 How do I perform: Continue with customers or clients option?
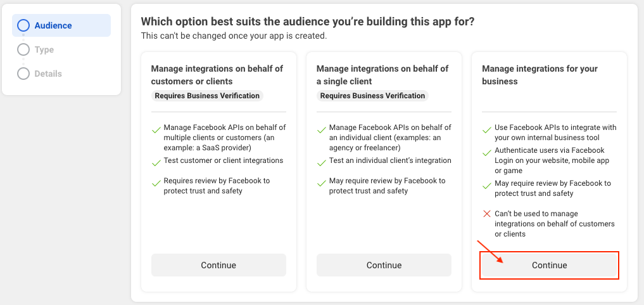[x=218, y=265]
